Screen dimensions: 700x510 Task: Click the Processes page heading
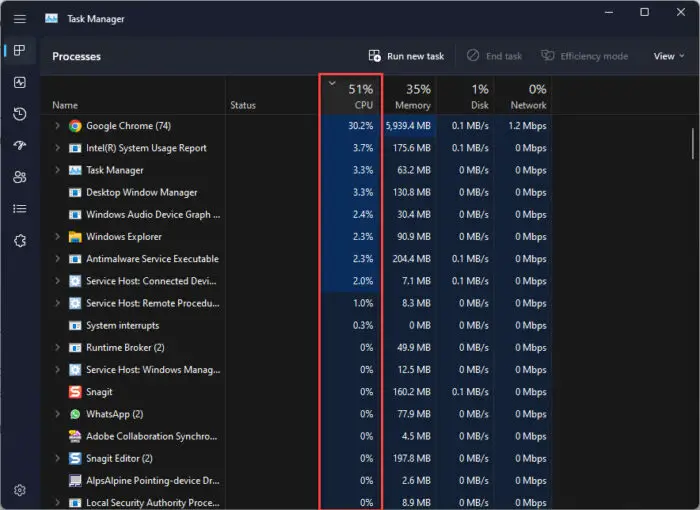coord(76,57)
